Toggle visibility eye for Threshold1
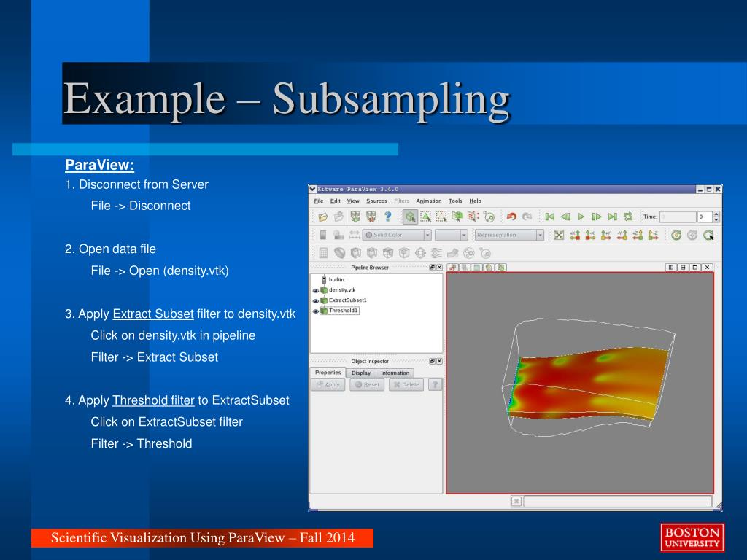747x560 pixels. point(315,311)
